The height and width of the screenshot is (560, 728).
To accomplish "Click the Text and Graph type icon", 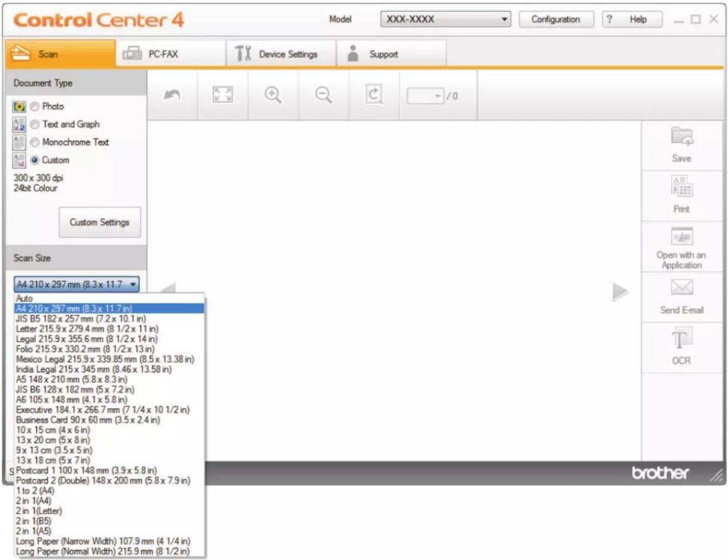I will coord(19,124).
